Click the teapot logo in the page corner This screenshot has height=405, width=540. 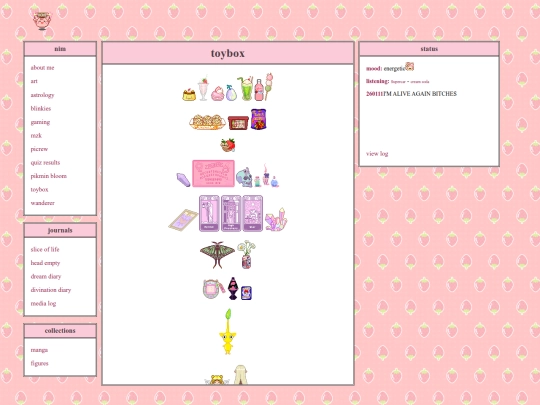click(42, 21)
